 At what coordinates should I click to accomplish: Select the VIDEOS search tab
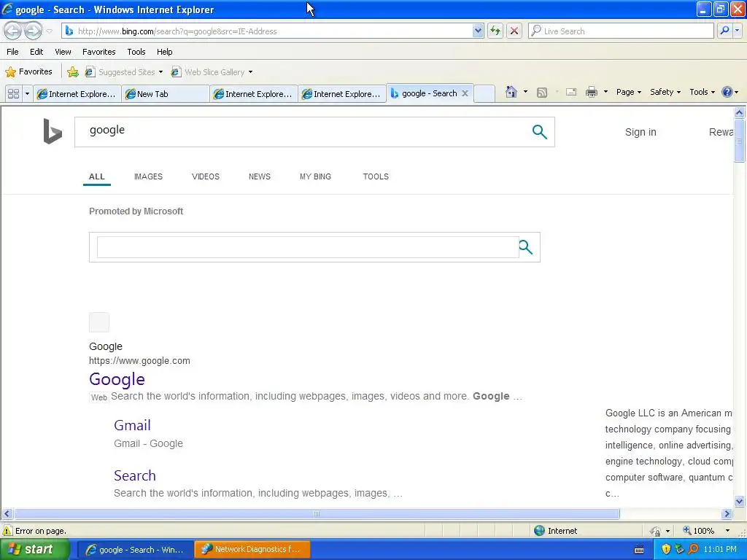205,176
